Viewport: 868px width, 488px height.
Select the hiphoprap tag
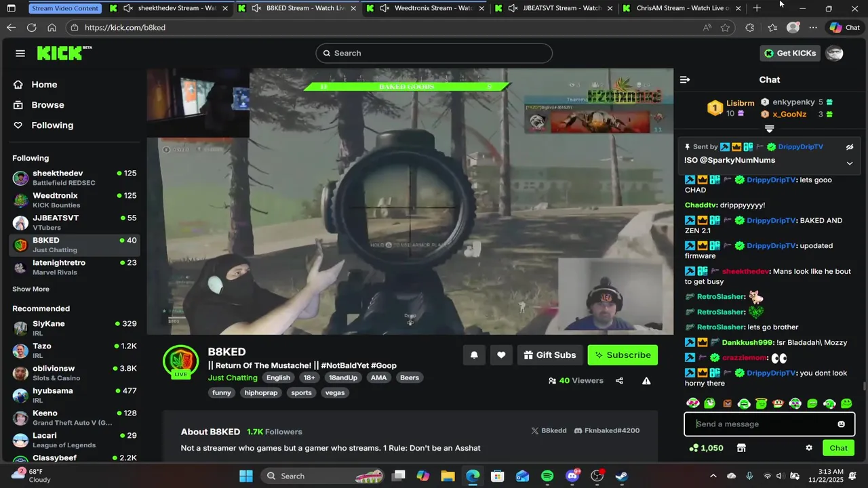(261, 392)
